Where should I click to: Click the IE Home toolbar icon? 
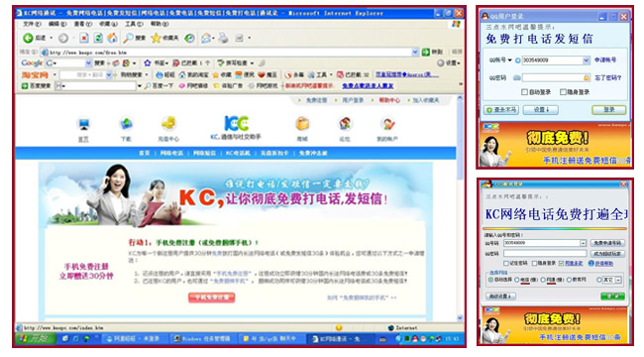point(112,38)
